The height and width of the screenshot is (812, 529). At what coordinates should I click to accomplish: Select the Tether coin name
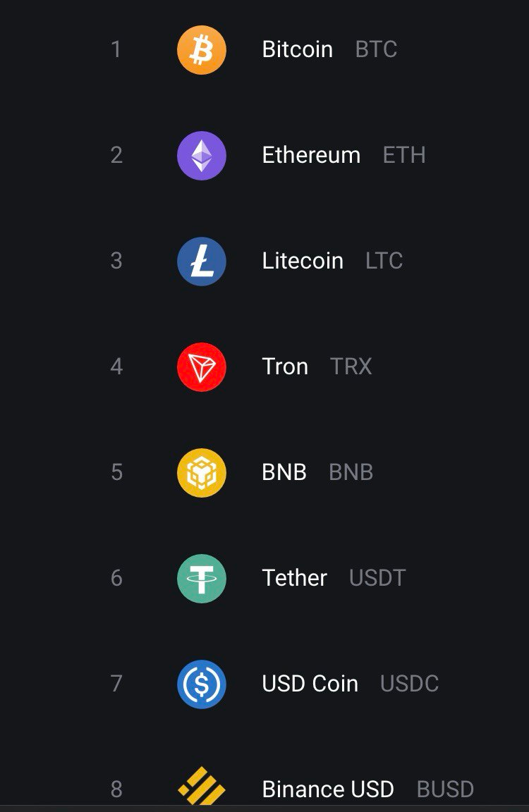pos(294,578)
